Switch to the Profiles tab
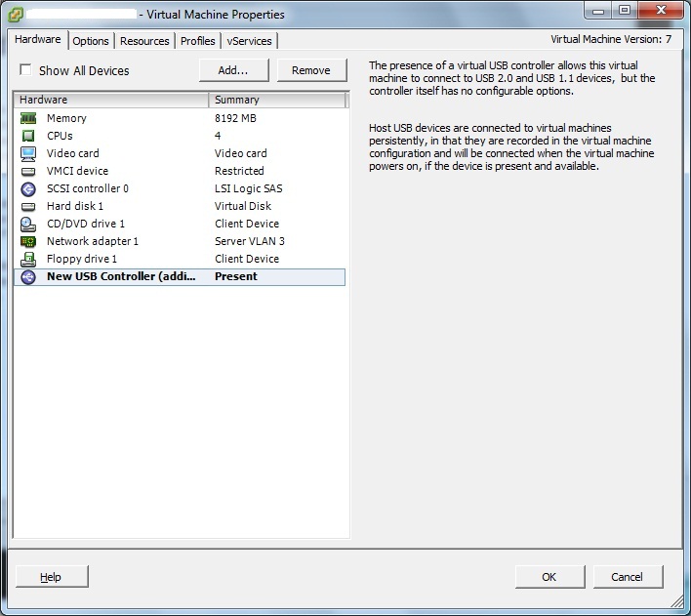The image size is (691, 616). click(198, 41)
